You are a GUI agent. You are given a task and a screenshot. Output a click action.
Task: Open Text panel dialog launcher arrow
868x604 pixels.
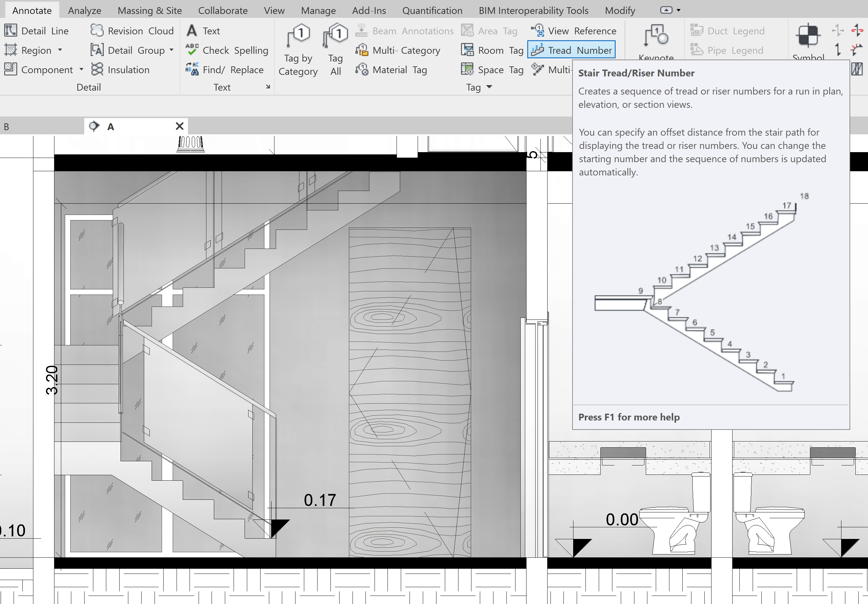pos(268,87)
